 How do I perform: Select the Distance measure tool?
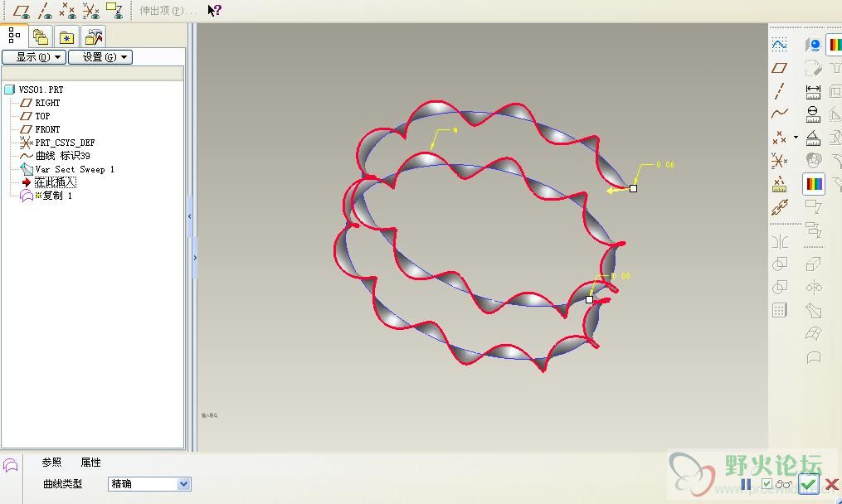[x=814, y=92]
